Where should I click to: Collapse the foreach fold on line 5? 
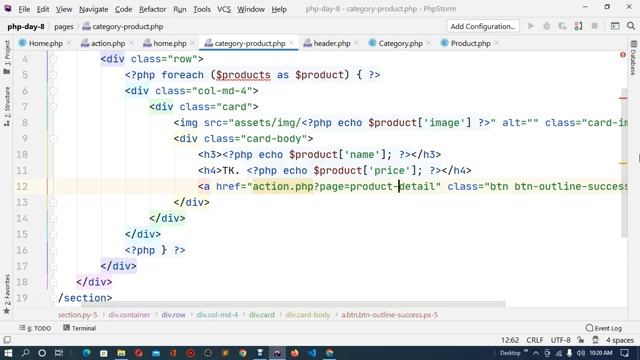tap(53, 75)
